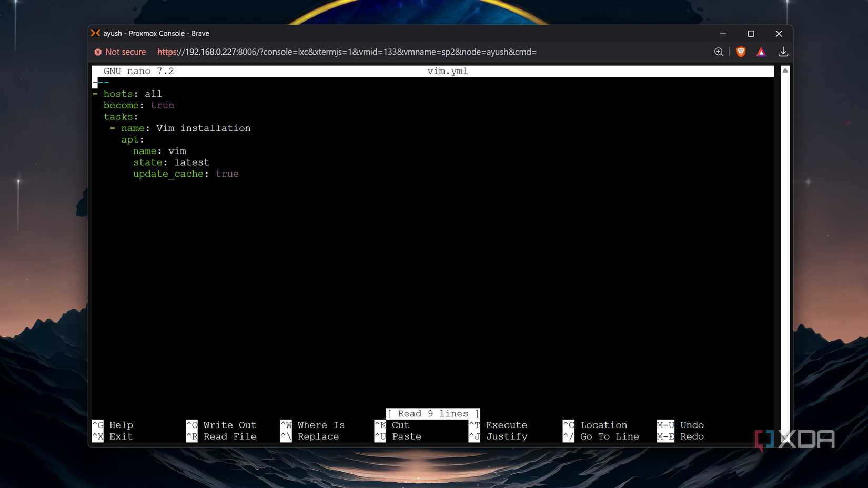This screenshot has width=868, height=488.
Task: Click the Location shortcut label
Action: pos(604,425)
